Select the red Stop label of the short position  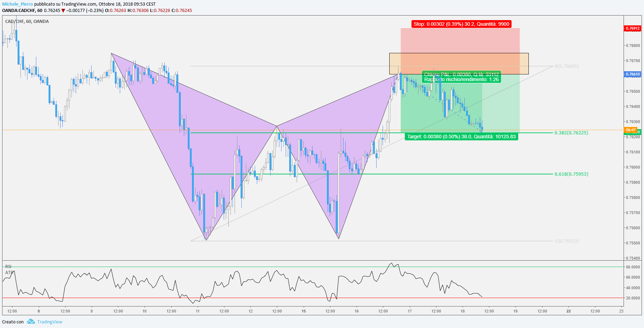pos(461,24)
